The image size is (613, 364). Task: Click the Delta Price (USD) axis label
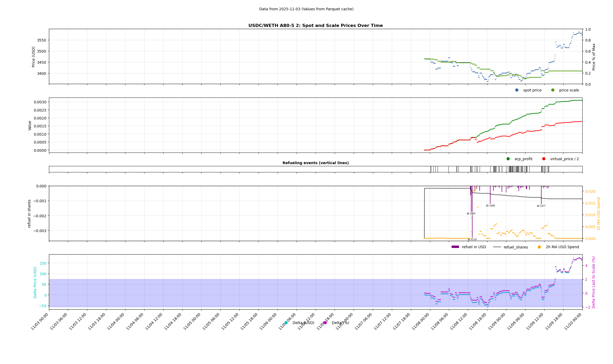tap(35, 282)
